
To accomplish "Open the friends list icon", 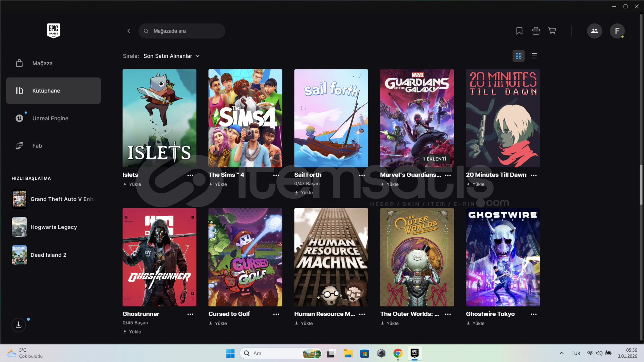I will 594,31.
